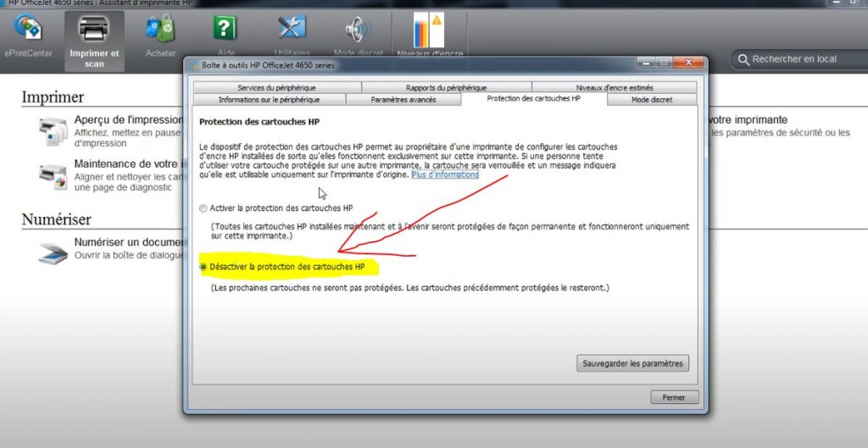Open the Aide question mark icon
This screenshot has width=868, height=448.
[x=225, y=28]
